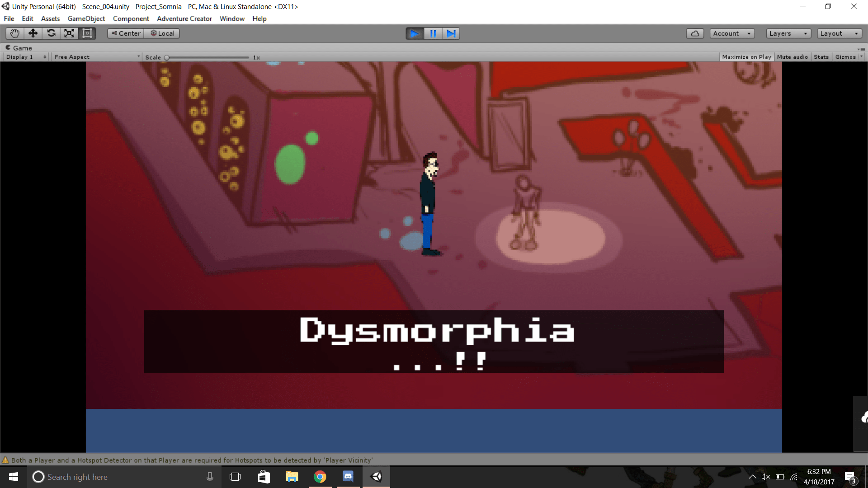Expand the Free Aspect dropdown
The width and height of the screenshot is (868, 488).
(97, 57)
